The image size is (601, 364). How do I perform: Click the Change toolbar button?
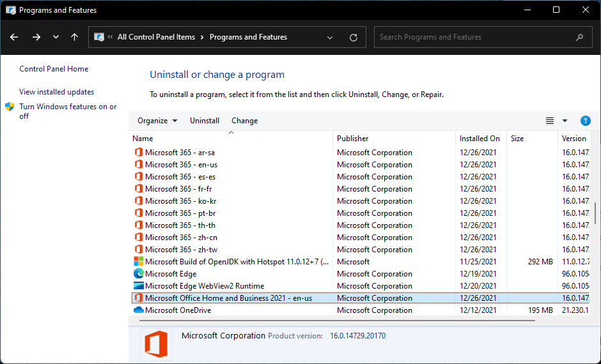tap(244, 121)
